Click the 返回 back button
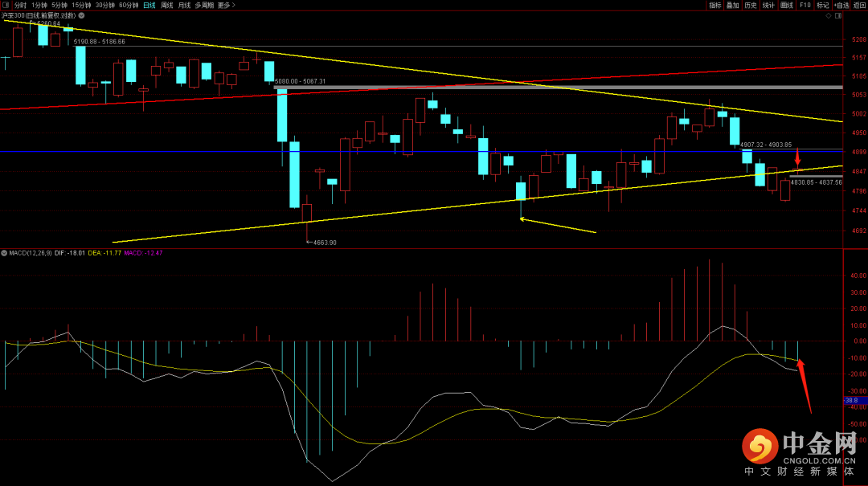The image size is (868, 486). pos(859,5)
